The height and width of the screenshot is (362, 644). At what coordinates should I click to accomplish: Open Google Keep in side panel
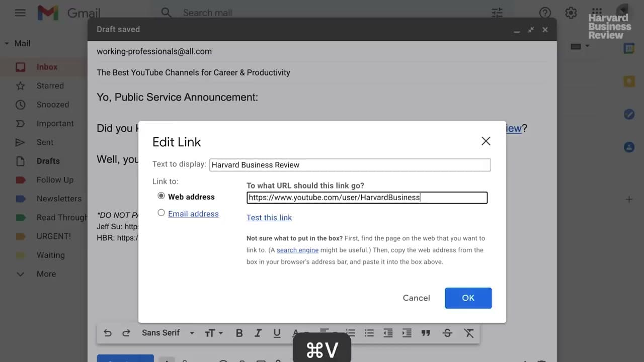(x=629, y=81)
